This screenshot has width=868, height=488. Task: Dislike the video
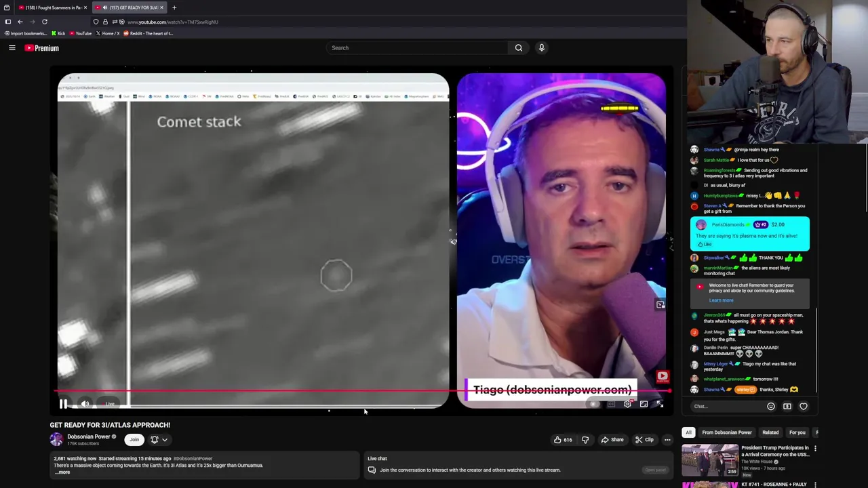pos(585,440)
